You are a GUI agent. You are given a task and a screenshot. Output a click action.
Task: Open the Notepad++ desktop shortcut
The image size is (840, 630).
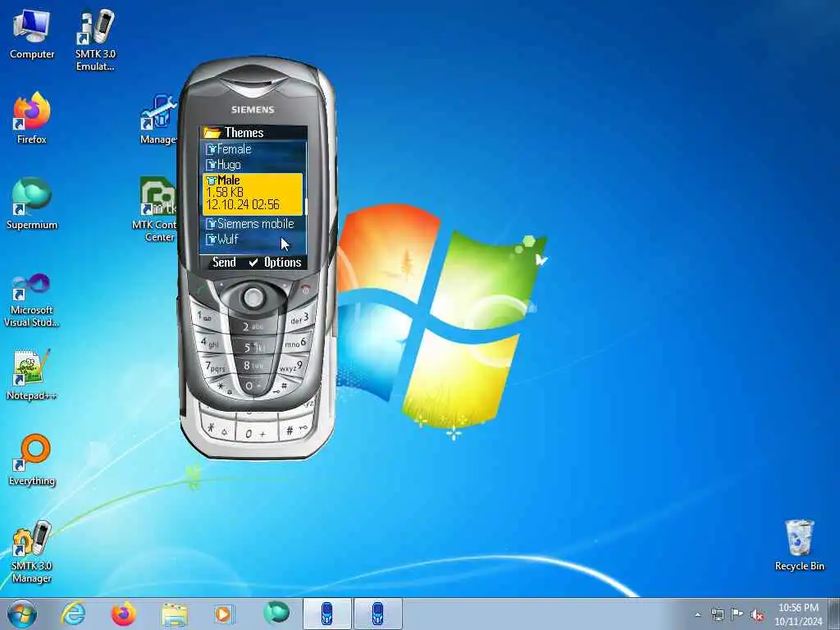click(x=32, y=374)
